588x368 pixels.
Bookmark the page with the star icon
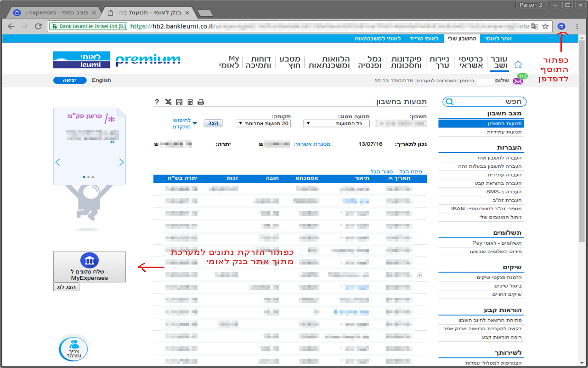(546, 26)
